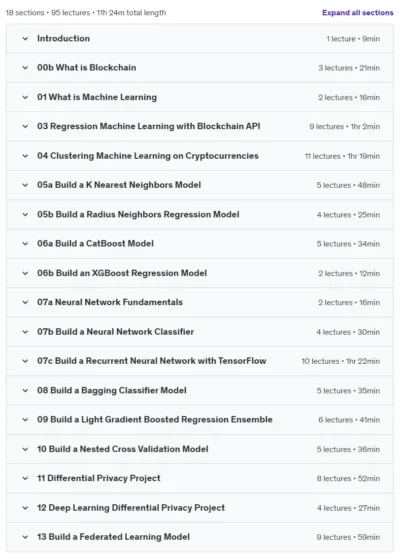Click the 10 lectures 1hr 22min duration label
The image size is (400, 558).
coord(341,361)
